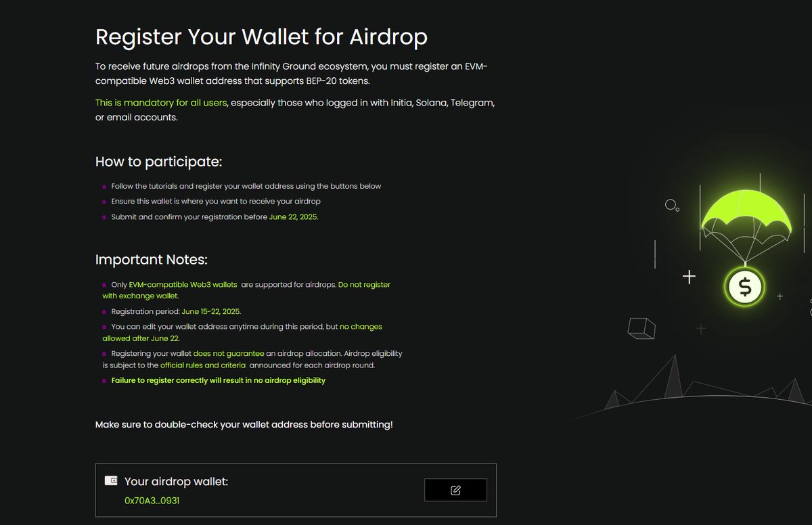
Task: Click the Register Your Wallet for Airdrop heading
Action: tap(261, 37)
